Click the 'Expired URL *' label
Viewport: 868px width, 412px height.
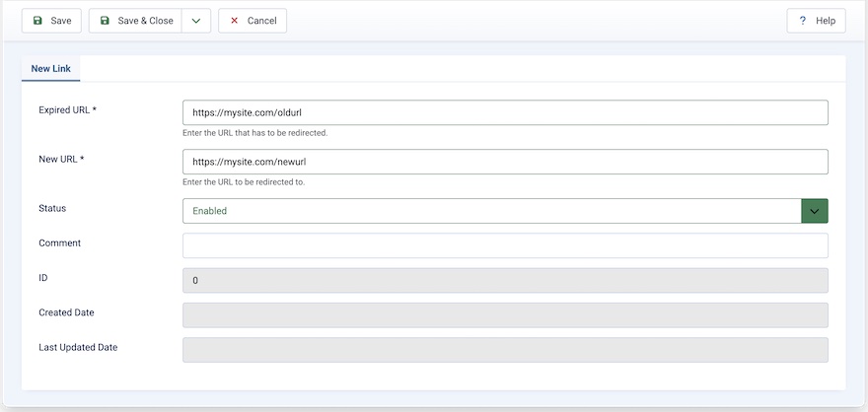(x=67, y=109)
